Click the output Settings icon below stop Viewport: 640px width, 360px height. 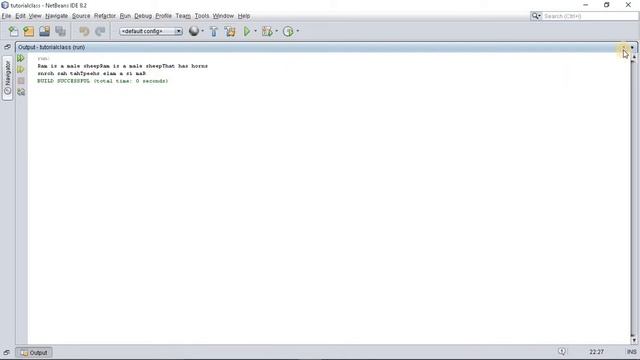pos(21,92)
